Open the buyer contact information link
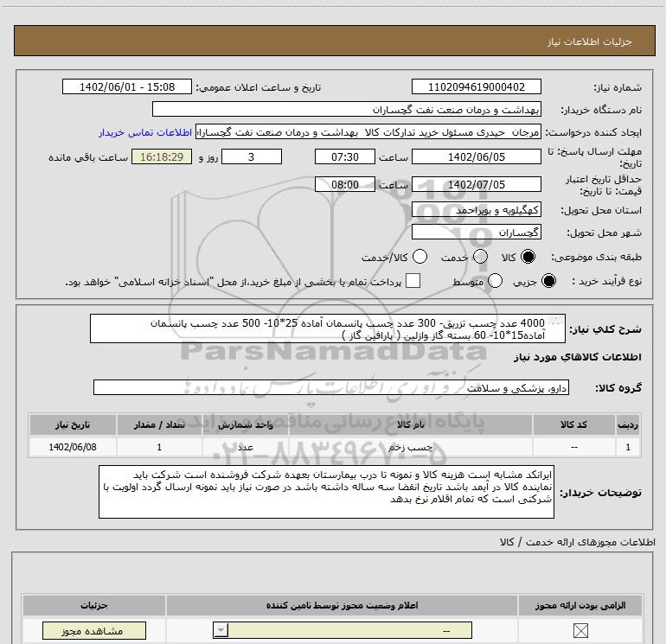The image size is (666, 644). pos(145,132)
